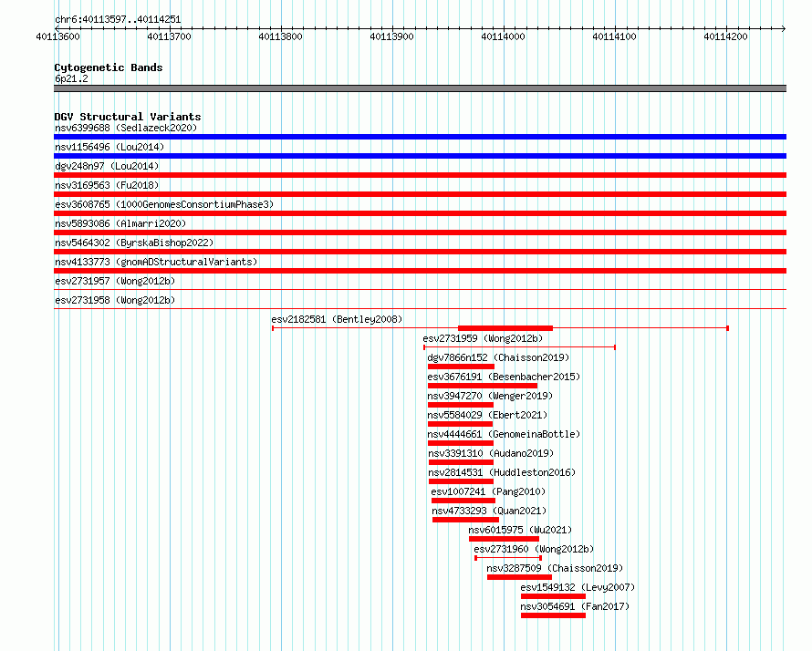Open nsv4733293 (Quan2021) variant label

pyautogui.click(x=489, y=511)
